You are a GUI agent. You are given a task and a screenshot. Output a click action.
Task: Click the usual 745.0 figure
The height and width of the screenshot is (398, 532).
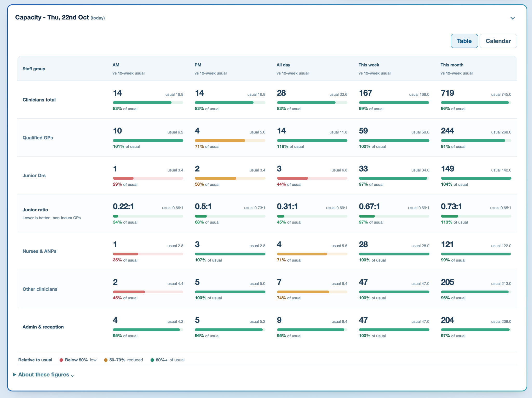click(501, 95)
